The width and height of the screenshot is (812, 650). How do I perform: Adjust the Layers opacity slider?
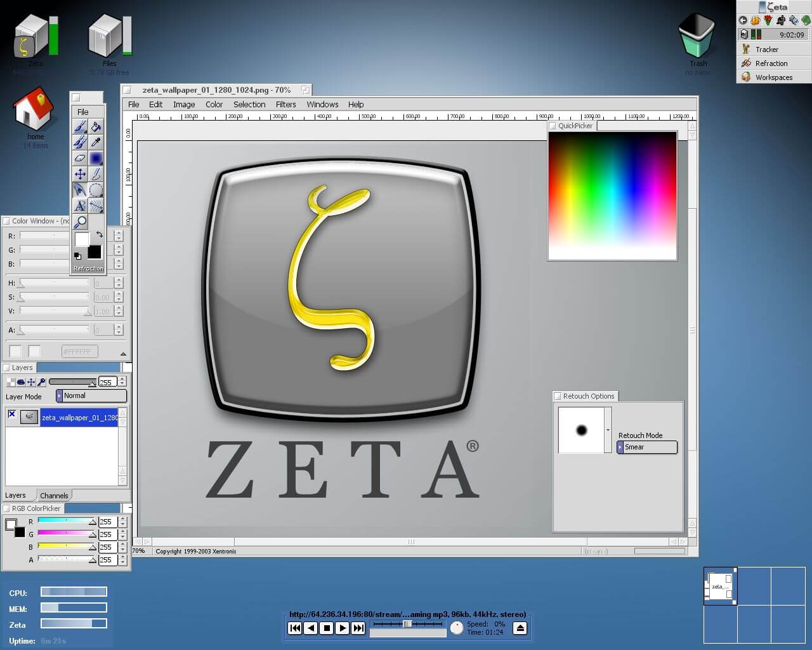[72, 382]
